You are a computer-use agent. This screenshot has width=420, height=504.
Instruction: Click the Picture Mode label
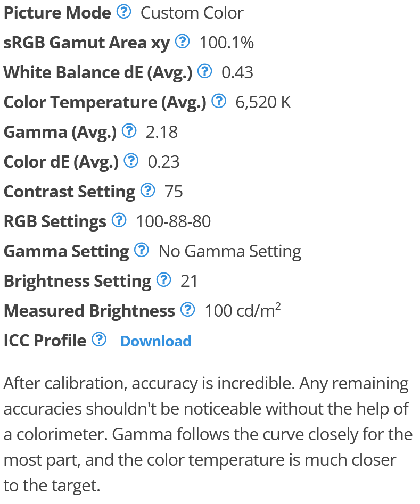click(x=57, y=13)
